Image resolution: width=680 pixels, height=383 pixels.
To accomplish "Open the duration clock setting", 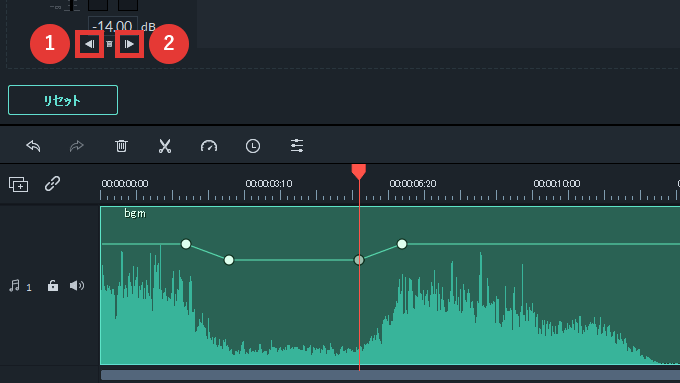I will [x=253, y=146].
